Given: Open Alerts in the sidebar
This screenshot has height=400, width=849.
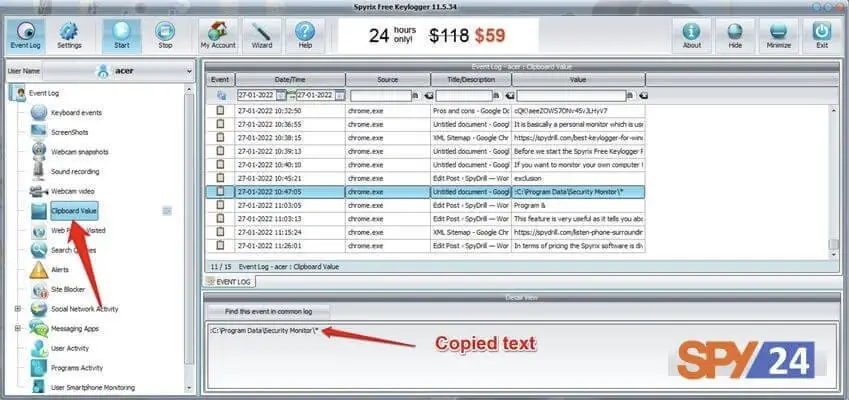Looking at the screenshot, I should (60, 270).
